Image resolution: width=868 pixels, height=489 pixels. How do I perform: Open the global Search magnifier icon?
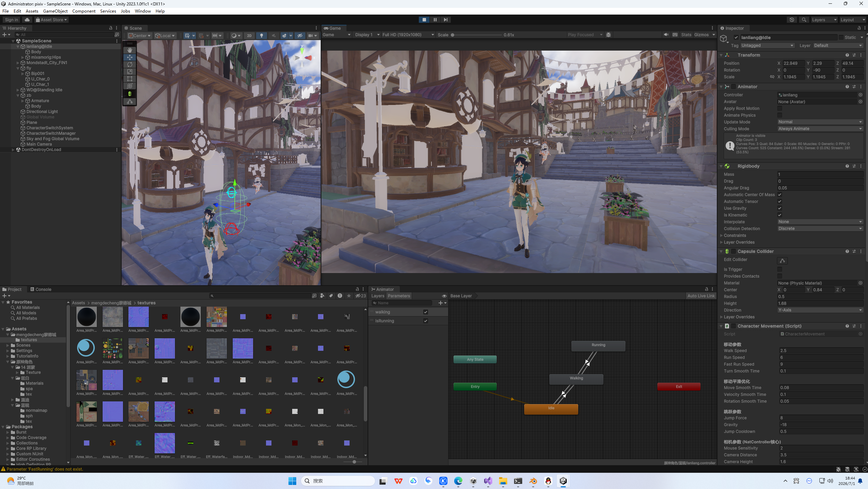(x=804, y=20)
